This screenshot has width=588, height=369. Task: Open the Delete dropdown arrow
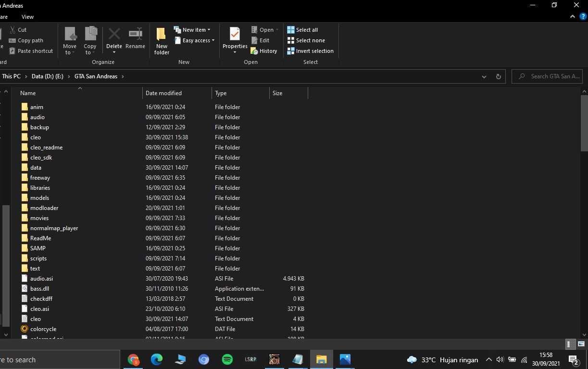(x=114, y=52)
